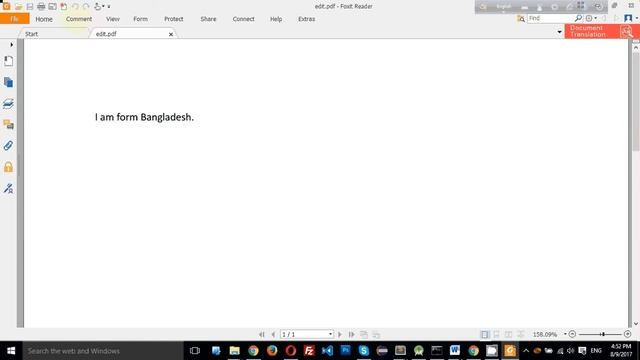This screenshot has height=360, width=640.
Task: Open the touch/mouse mode hand icon
Action: [98, 6]
